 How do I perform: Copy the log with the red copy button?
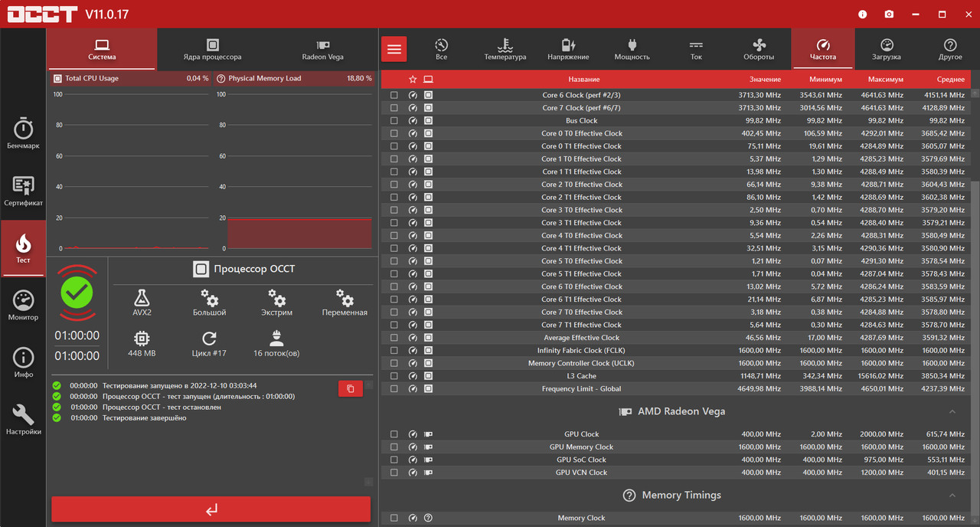pyautogui.click(x=351, y=388)
